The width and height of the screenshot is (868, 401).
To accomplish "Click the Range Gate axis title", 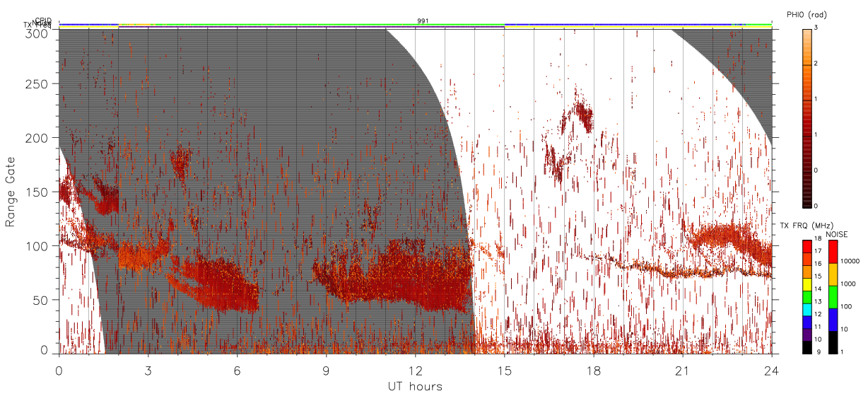I will [x=11, y=191].
